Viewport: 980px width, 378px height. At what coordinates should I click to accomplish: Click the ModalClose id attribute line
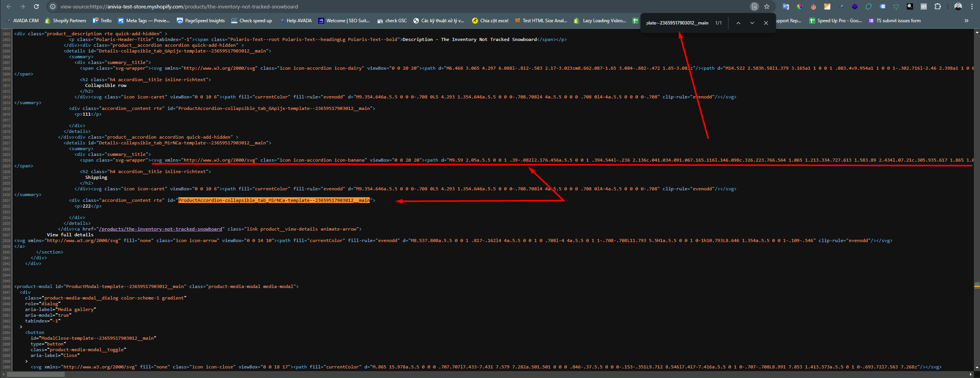pyautogui.click(x=93, y=338)
